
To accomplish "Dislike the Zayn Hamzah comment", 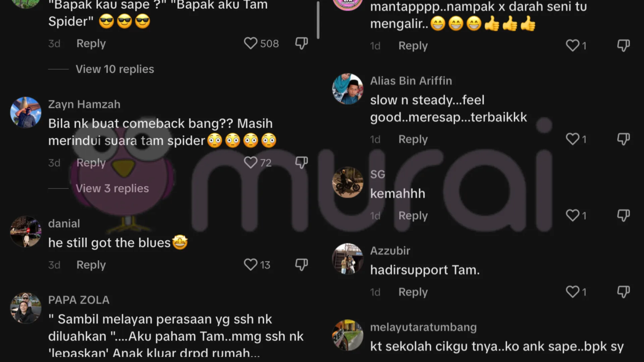I will [302, 163].
